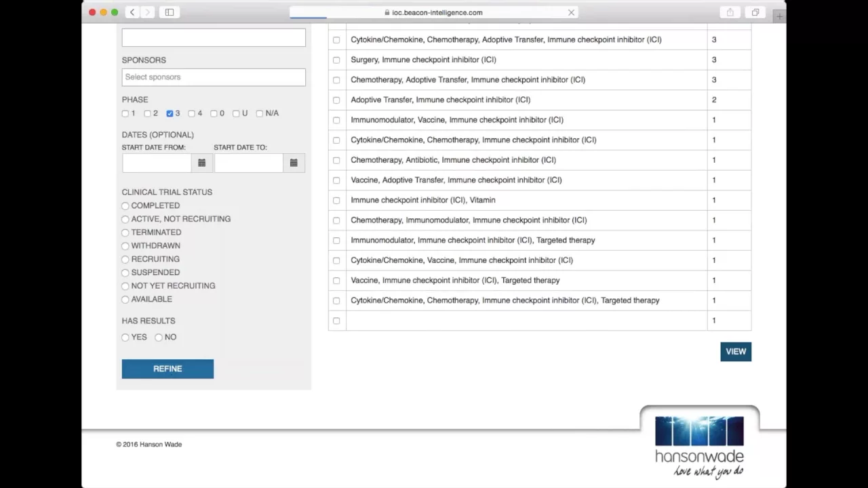Image resolution: width=868 pixels, height=488 pixels.
Task: Check the Phase 4 checkbox
Action: [x=191, y=114]
